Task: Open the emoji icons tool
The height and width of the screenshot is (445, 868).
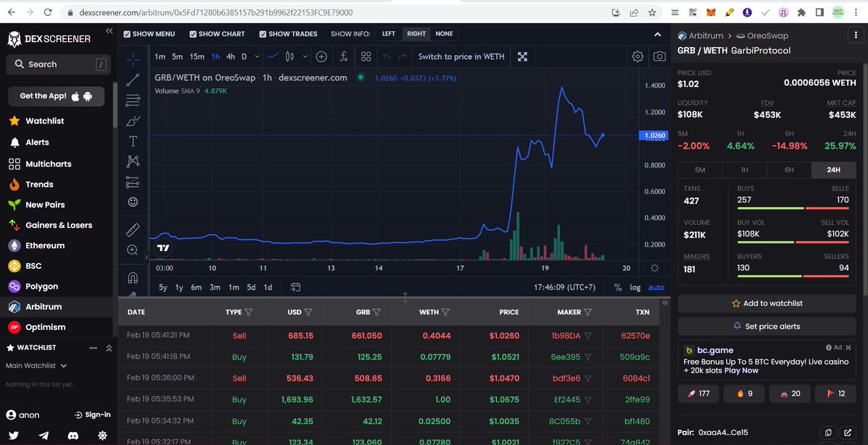Action: 133,202
